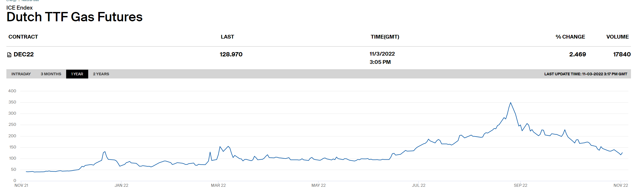This screenshot has height=191, width=644.
Task: Click the 400 y-axis label
Action: [x=12, y=91]
